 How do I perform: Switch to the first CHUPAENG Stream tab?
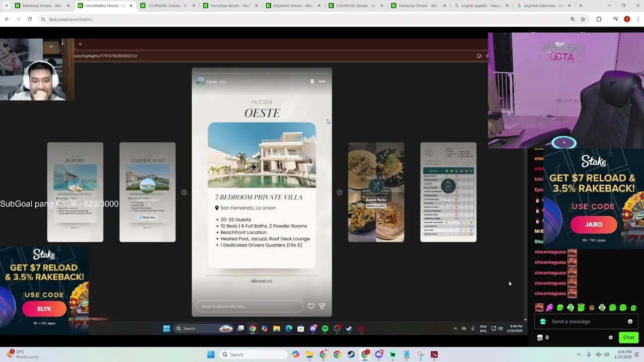[x=168, y=6]
